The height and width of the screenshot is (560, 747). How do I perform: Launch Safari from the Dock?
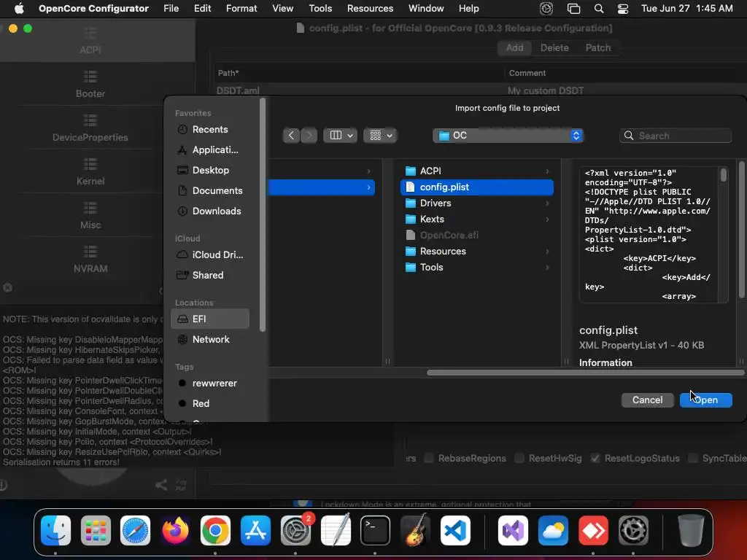coord(135,530)
